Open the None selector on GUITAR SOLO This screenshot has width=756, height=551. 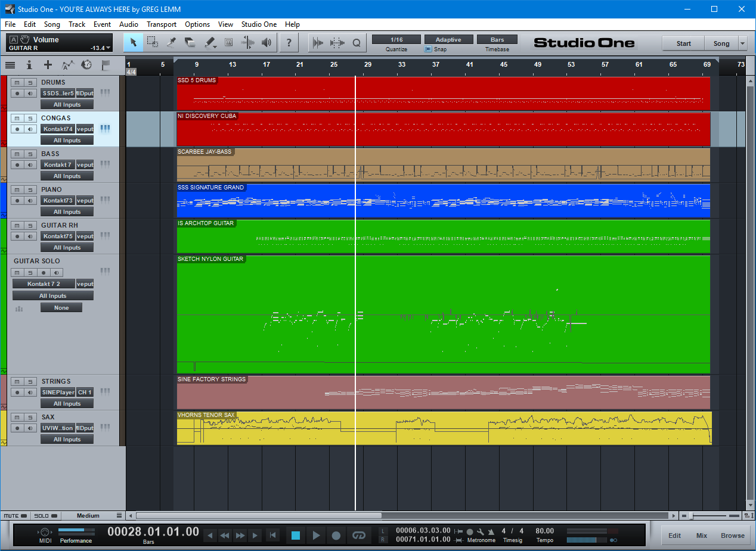point(61,308)
